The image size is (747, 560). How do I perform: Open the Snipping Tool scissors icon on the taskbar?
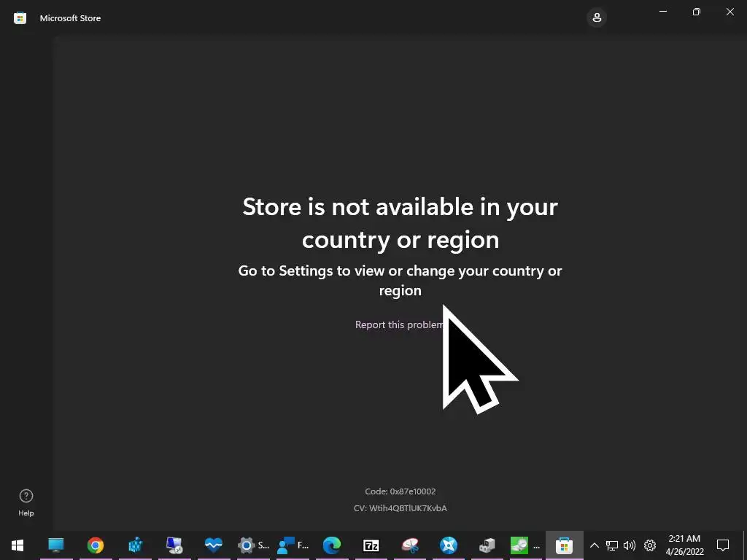[410, 545]
